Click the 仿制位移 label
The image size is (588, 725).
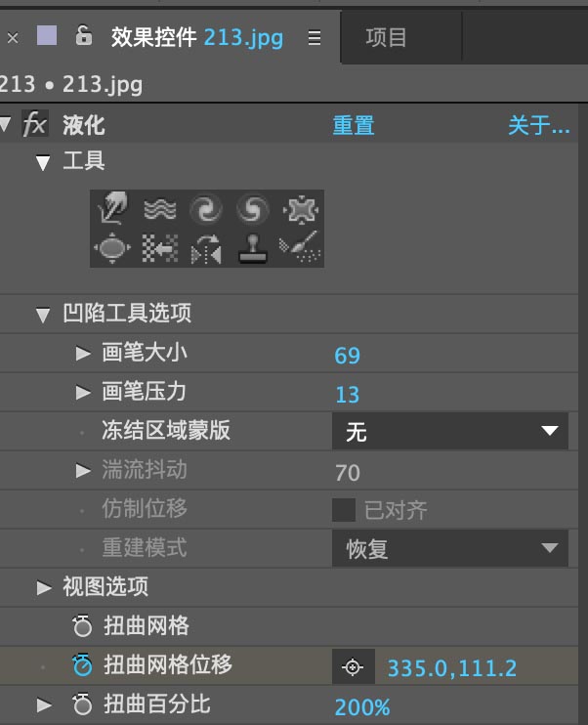[x=145, y=509]
